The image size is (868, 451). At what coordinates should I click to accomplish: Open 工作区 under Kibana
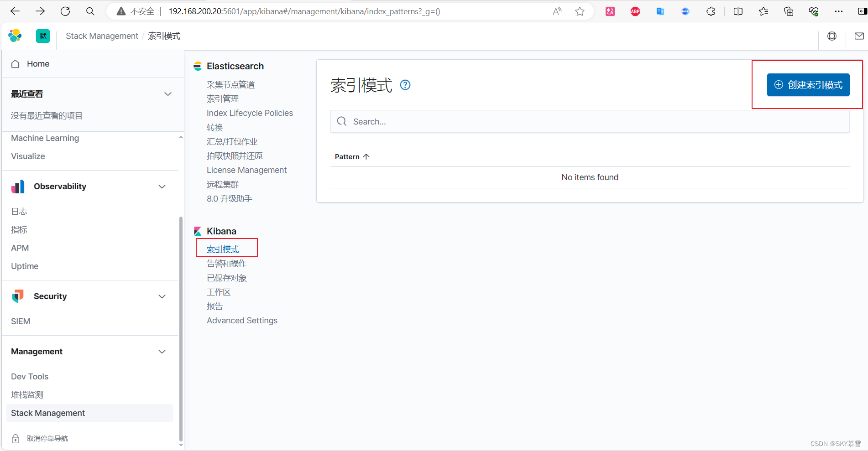point(219,292)
